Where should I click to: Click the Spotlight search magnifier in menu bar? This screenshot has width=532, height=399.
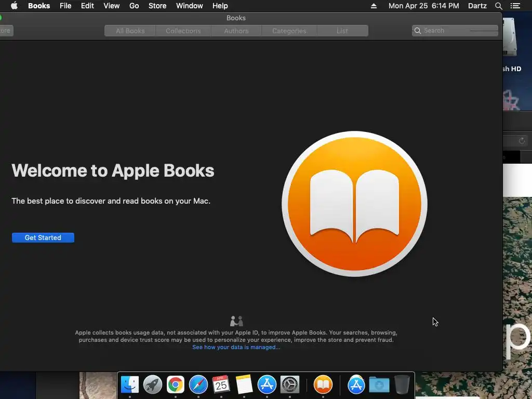498,6
